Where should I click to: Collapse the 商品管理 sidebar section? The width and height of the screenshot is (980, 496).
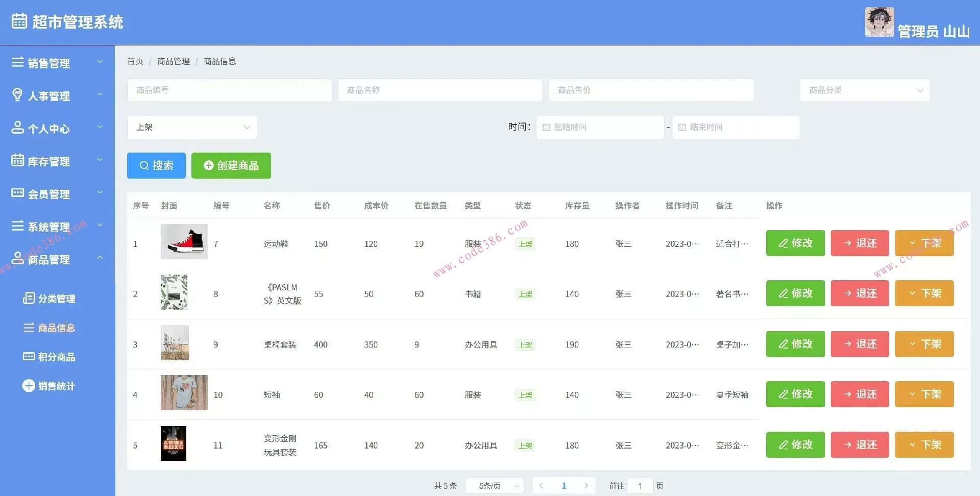pos(100,258)
